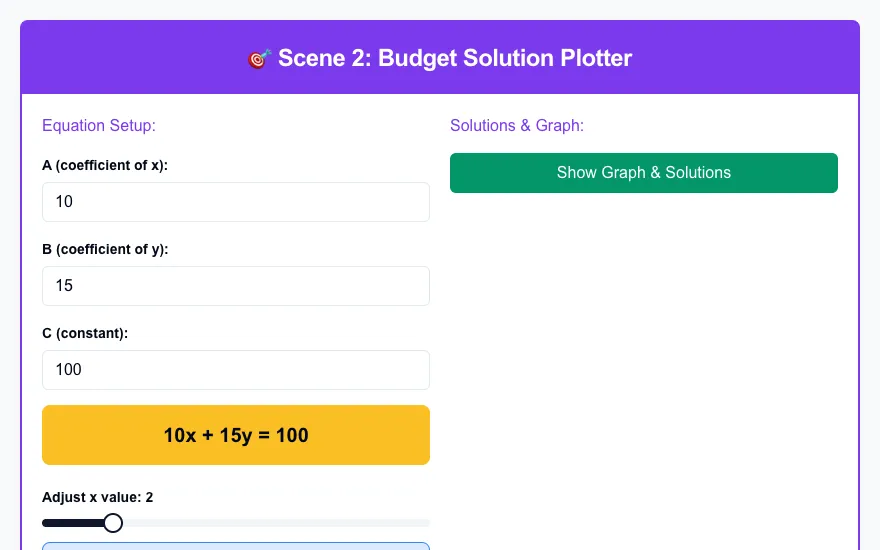The image size is (880, 550).
Task: Click the x value slider thumb
Action: 113,523
